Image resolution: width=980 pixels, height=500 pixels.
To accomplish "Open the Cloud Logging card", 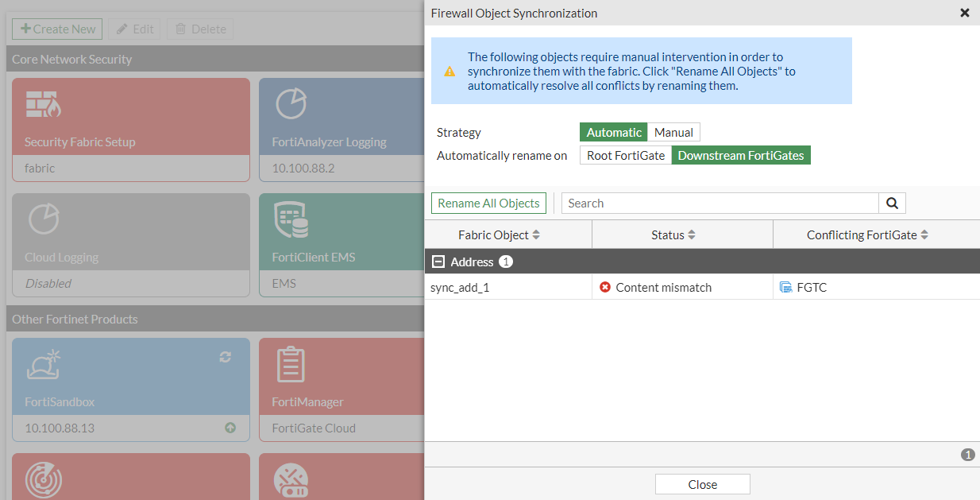I will (131, 245).
